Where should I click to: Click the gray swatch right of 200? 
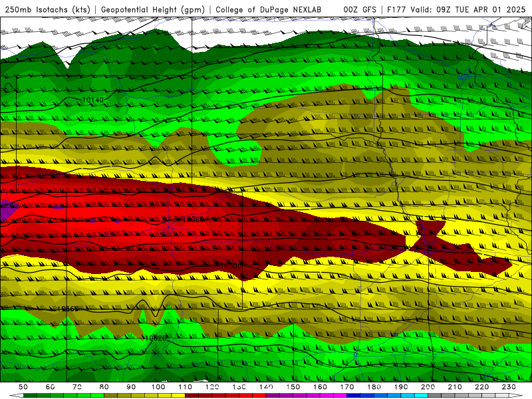point(435,396)
